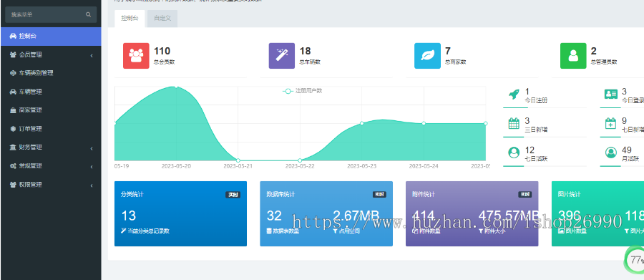Open 订单管理 in the sidebar
Viewport: 644px width, 280px height.
51,129
